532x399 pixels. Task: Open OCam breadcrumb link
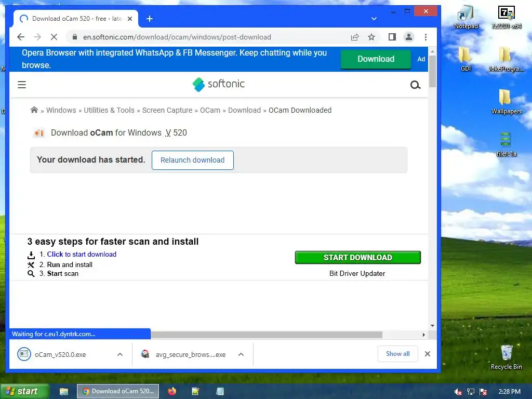pyautogui.click(x=210, y=110)
